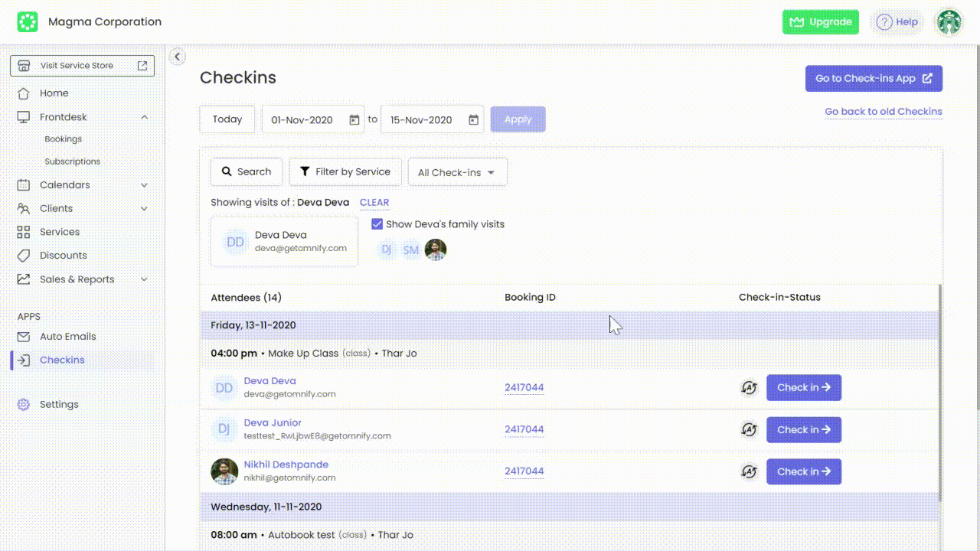Click the SM family member avatar
980x551 pixels.
(411, 249)
